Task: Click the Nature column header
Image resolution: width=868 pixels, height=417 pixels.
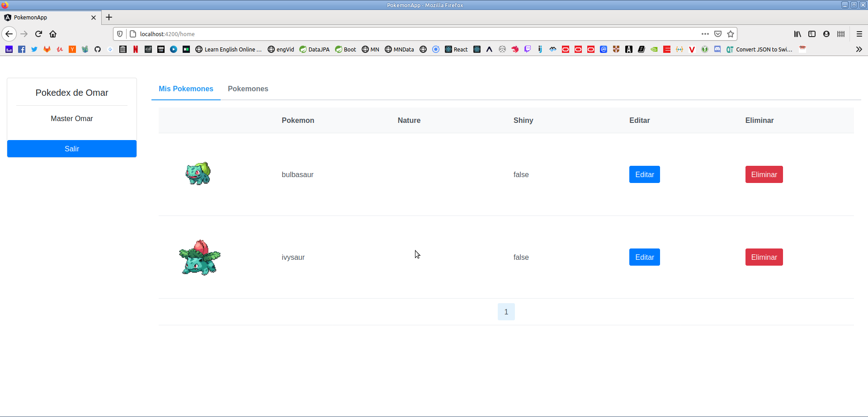Action: tap(409, 120)
